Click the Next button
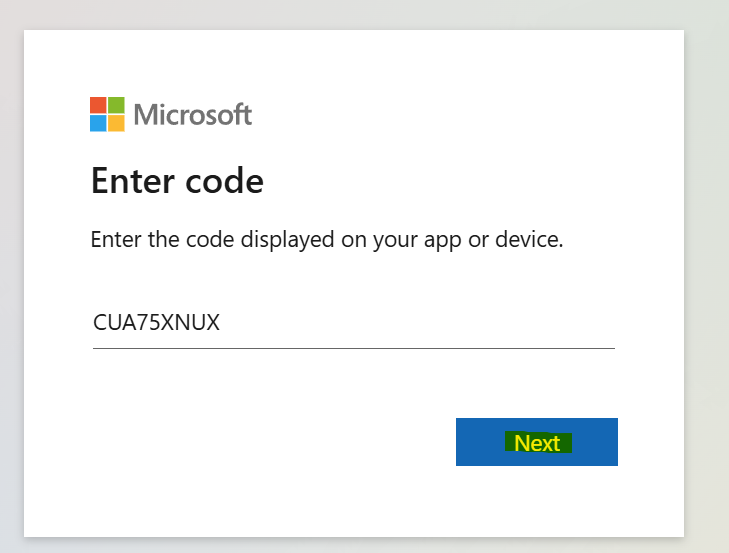 (537, 442)
